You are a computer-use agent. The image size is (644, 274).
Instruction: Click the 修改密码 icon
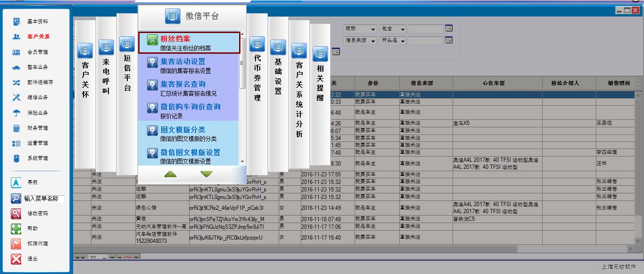click(x=16, y=214)
